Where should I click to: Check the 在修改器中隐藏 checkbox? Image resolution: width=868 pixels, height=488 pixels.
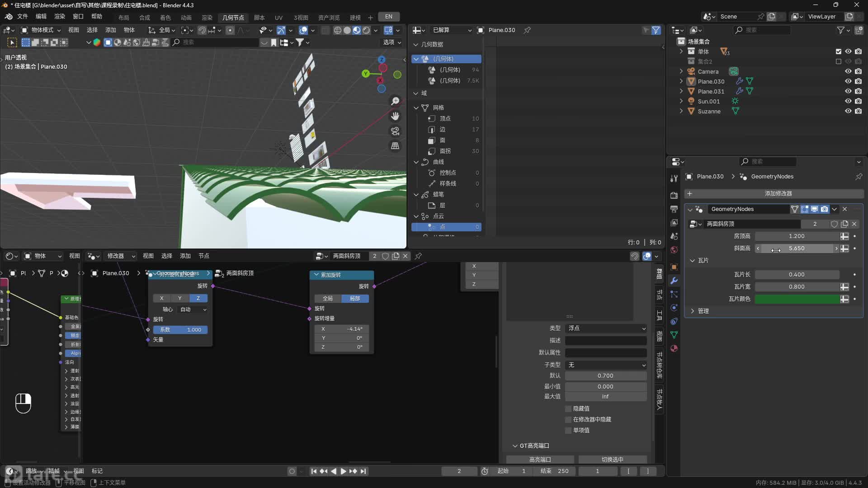pos(568,419)
